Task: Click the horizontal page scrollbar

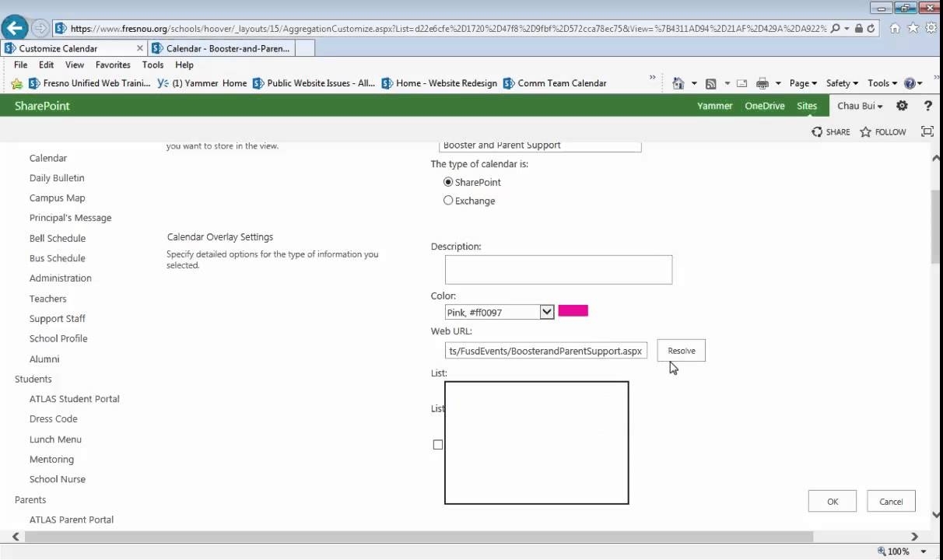Action: point(419,537)
